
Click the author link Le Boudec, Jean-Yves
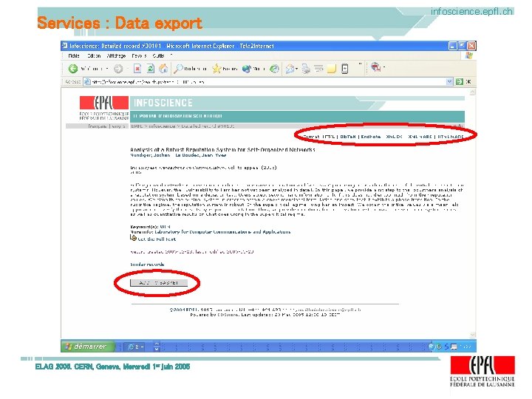click(200, 155)
